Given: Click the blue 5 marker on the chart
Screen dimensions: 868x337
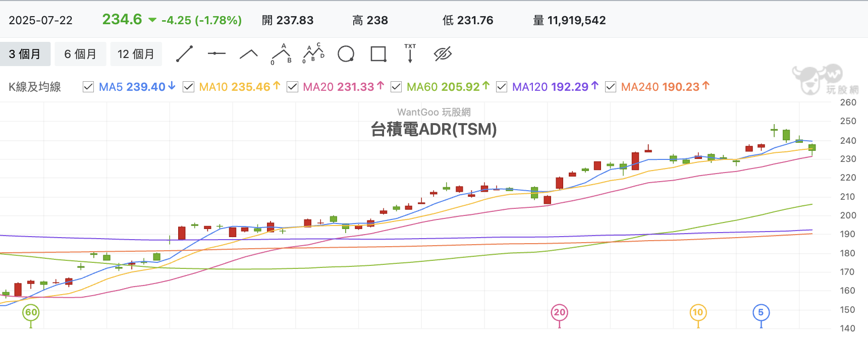Looking at the screenshot, I should (761, 312).
